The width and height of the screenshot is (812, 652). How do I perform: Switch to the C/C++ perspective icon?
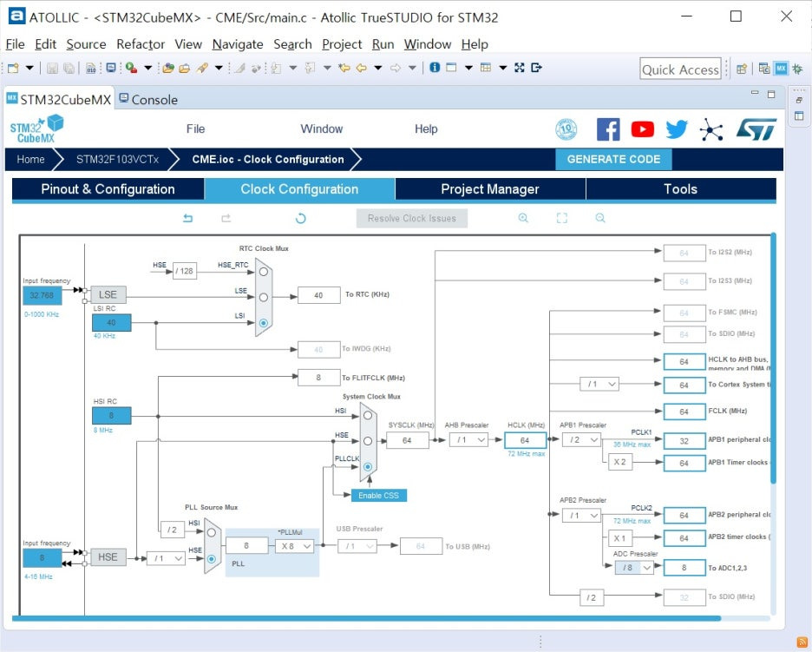tap(763, 69)
